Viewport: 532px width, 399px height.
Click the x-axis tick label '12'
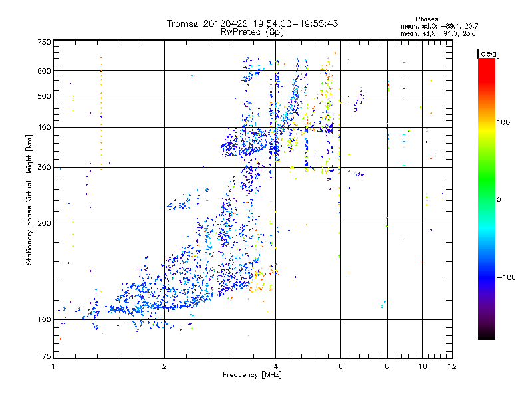(x=452, y=366)
